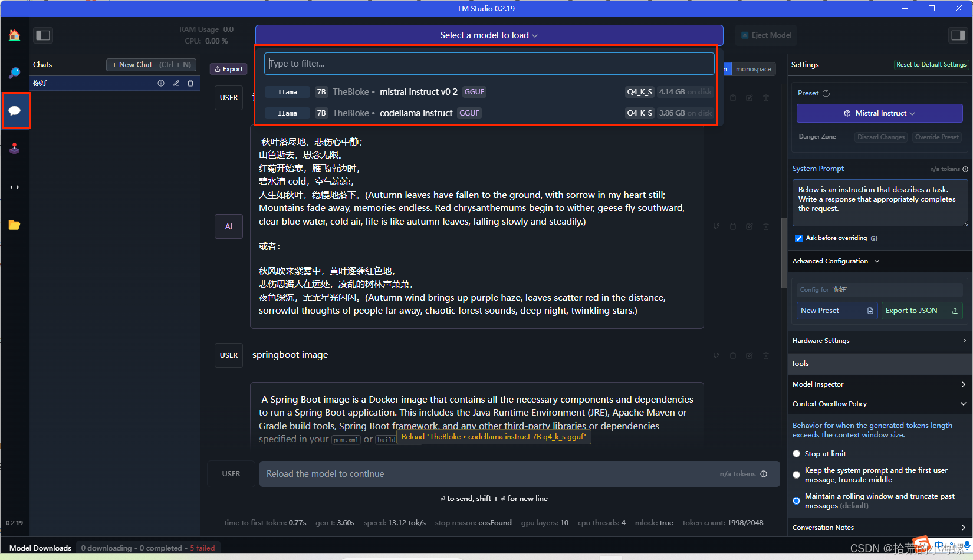Click Reset to Default Settings
The height and width of the screenshot is (560, 973).
(931, 65)
